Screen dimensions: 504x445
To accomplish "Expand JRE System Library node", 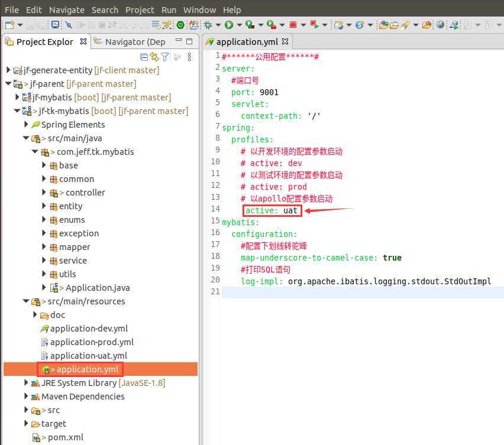I will pyautogui.click(x=27, y=383).
